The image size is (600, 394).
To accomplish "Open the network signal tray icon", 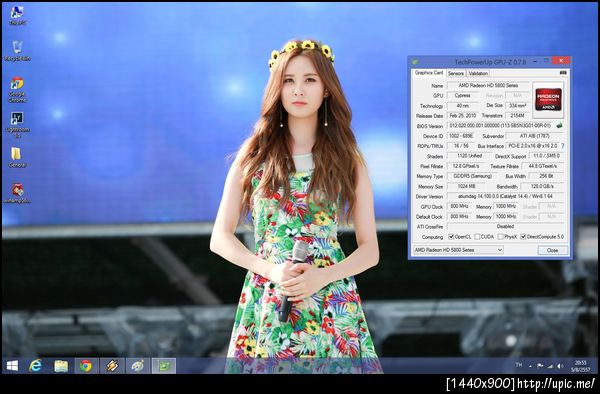I will (550, 366).
